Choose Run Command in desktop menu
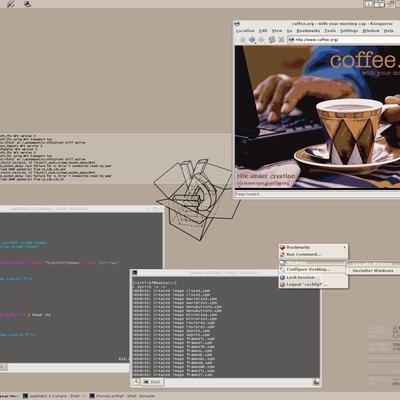Image resolution: width=400 pixels, height=400 pixels. (313, 254)
